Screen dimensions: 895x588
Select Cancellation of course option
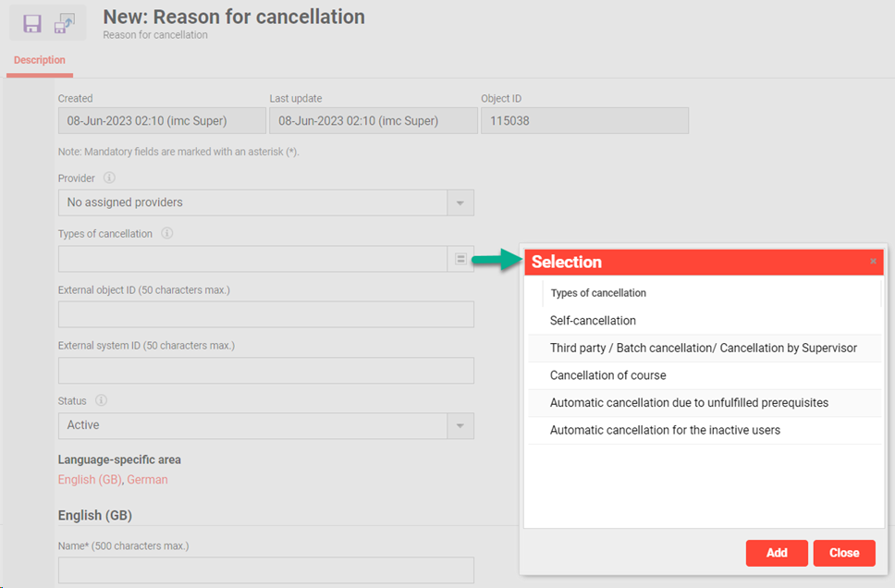[607, 375]
